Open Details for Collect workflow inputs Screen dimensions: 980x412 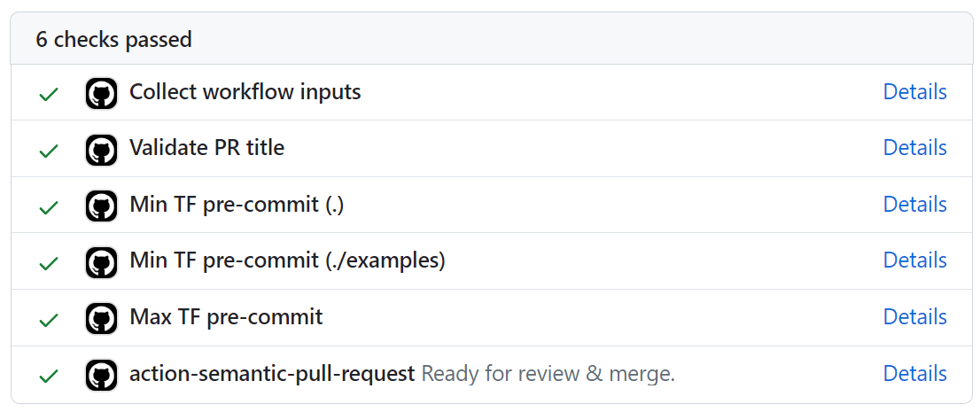(914, 92)
